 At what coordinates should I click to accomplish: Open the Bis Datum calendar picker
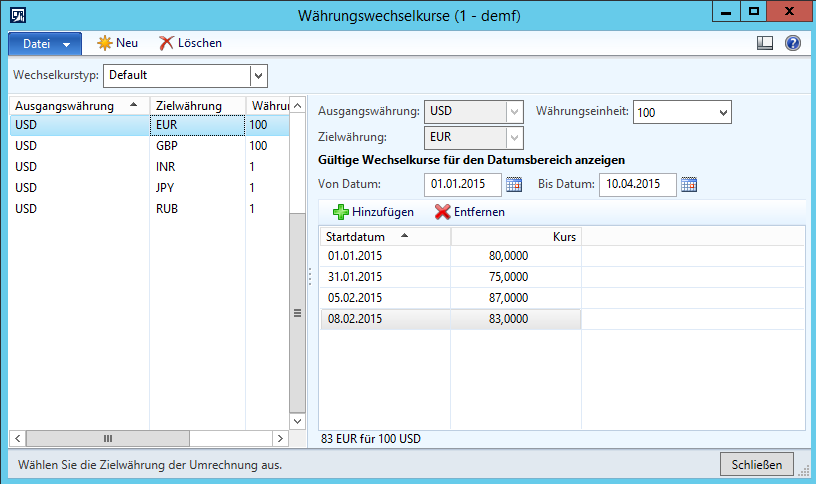point(688,184)
